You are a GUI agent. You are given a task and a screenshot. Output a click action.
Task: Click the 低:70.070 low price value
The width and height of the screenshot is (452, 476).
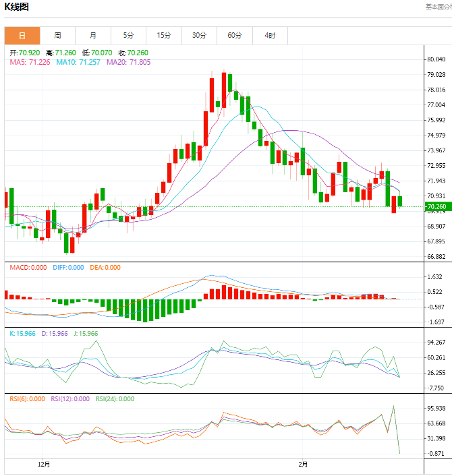point(97,53)
